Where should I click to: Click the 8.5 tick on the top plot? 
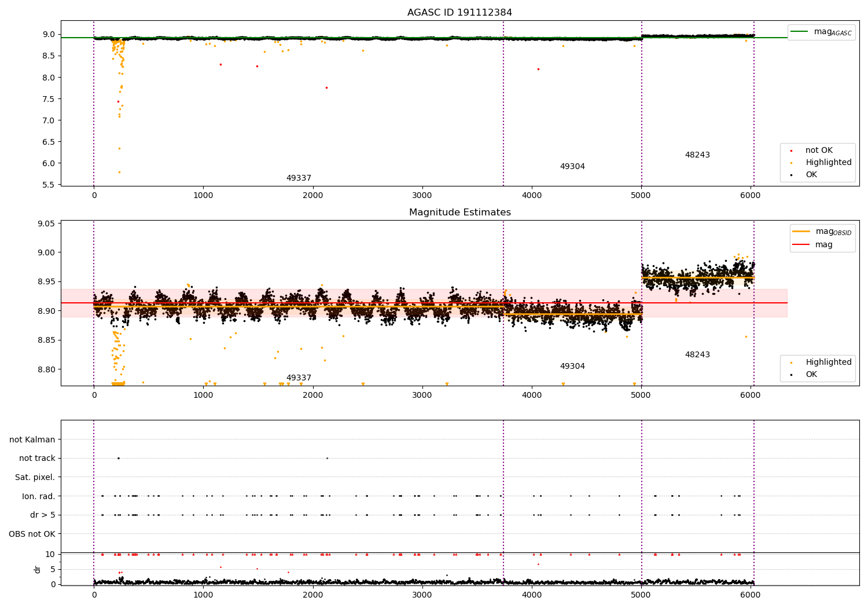click(x=50, y=56)
